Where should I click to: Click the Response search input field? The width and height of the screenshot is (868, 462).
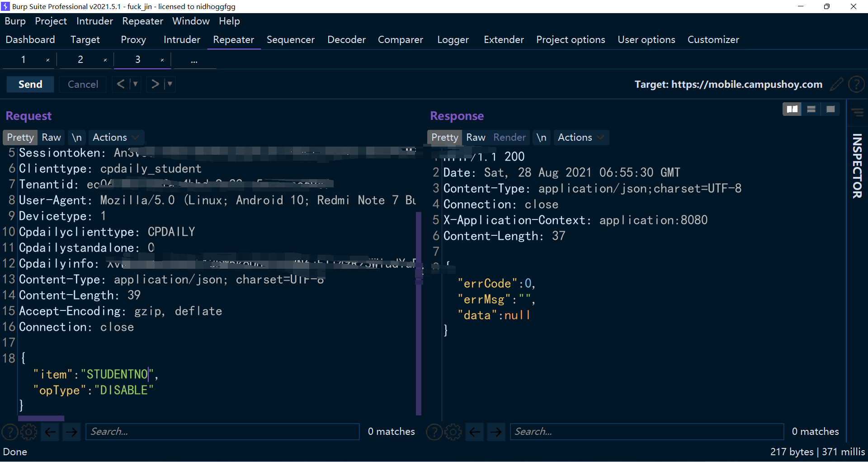click(646, 432)
